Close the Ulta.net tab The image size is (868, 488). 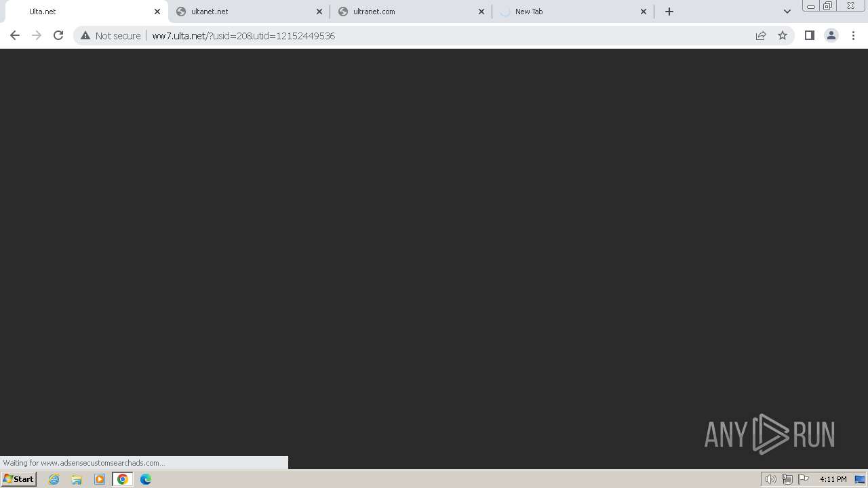point(157,12)
